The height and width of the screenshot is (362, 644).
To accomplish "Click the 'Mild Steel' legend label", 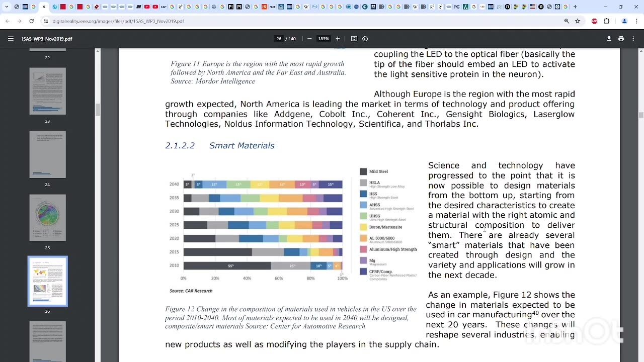I will click(x=378, y=171).
